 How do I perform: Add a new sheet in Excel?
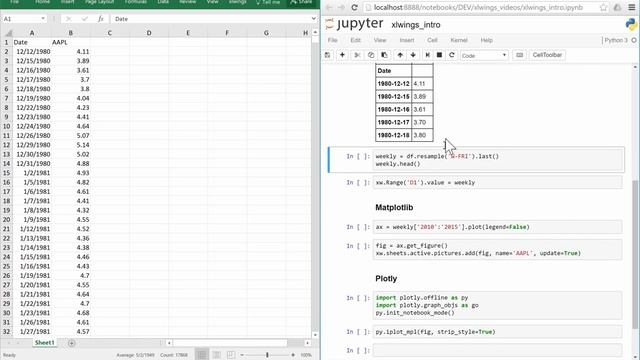(x=71, y=343)
